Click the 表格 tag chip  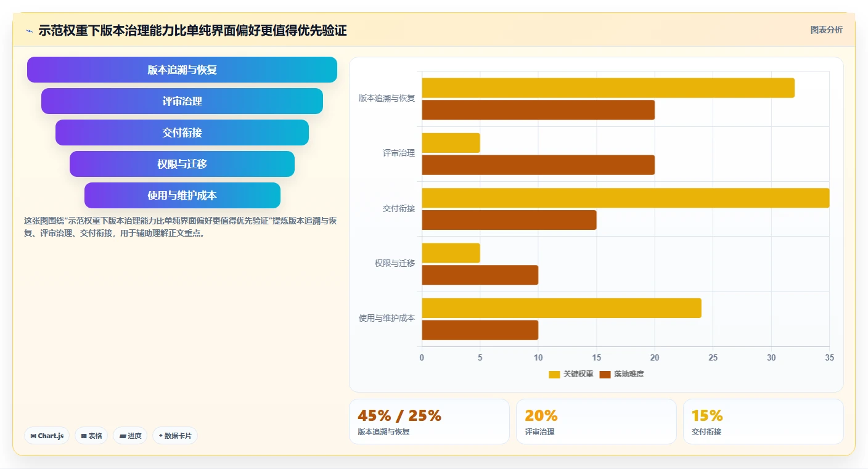91,436
